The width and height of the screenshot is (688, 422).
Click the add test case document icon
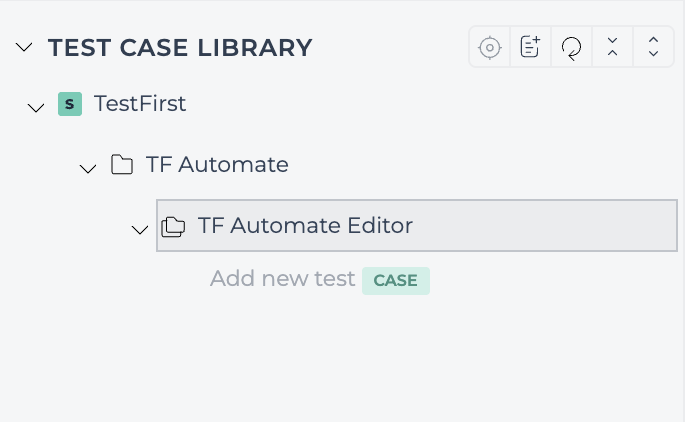tap(530, 47)
